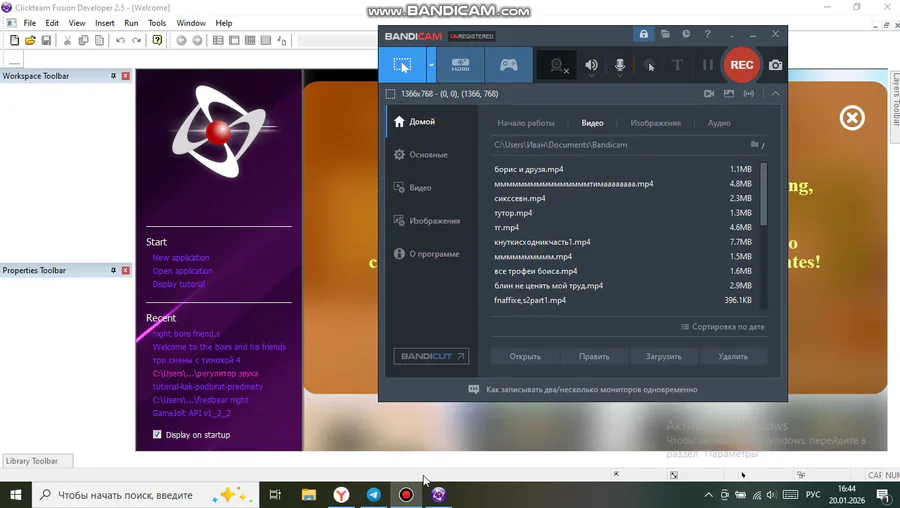Open the Bandicam scheduled recording clock icon
The width and height of the screenshot is (900, 508).
(x=686, y=34)
